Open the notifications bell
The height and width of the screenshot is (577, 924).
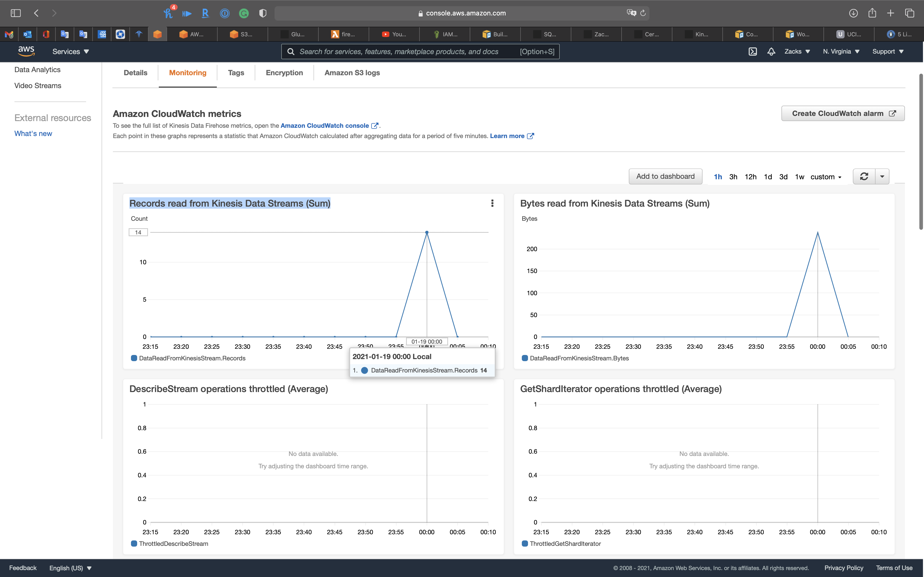point(771,52)
